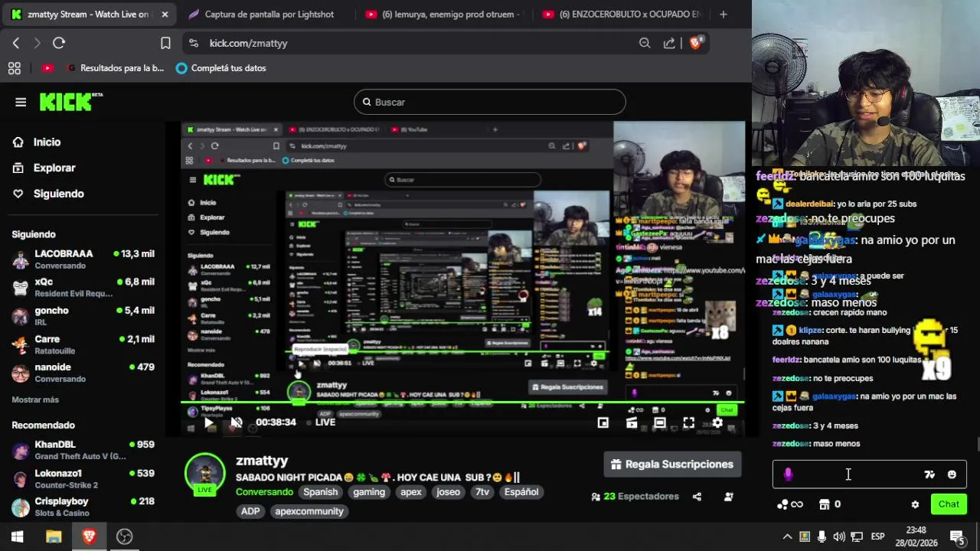The image size is (980, 551).
Task: Toggle theater mode in player
Action: [660, 422]
